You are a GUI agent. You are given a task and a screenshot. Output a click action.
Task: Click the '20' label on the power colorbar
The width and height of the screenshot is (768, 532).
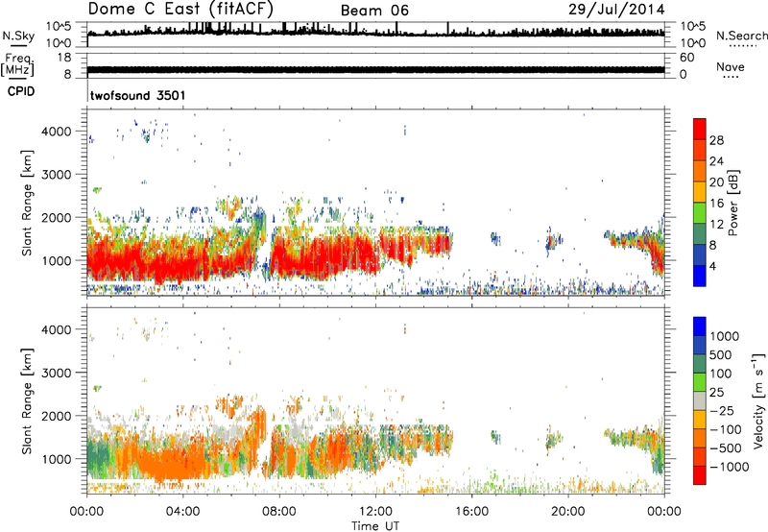716,182
